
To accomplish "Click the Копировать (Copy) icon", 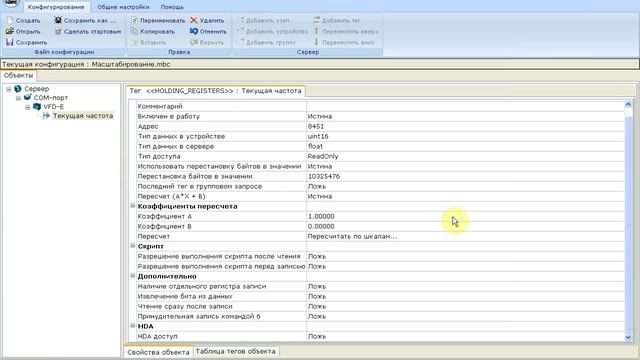I will tap(134, 31).
